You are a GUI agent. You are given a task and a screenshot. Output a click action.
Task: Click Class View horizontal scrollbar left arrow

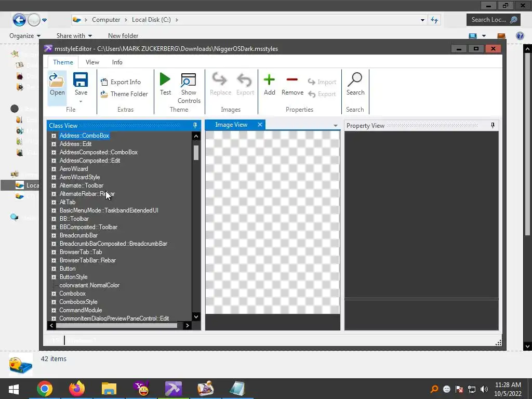pyautogui.click(x=51, y=325)
